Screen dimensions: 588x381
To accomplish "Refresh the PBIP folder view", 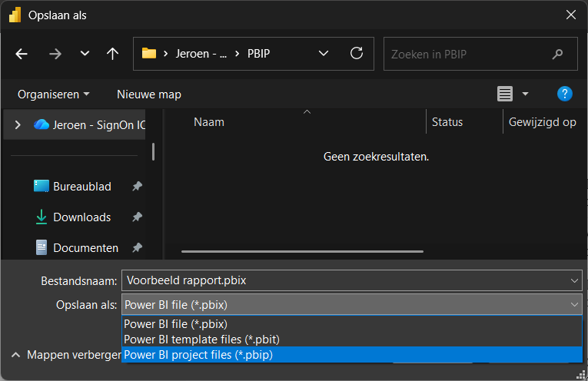I will [x=356, y=53].
